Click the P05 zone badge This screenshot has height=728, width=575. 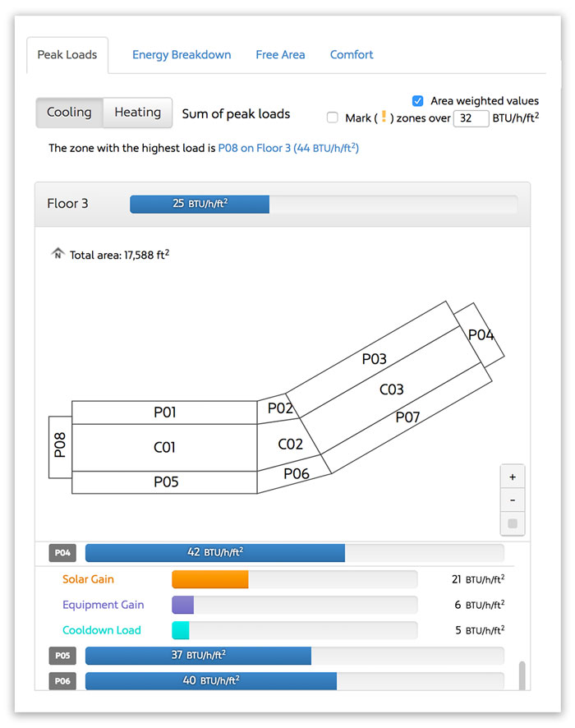coord(63,656)
